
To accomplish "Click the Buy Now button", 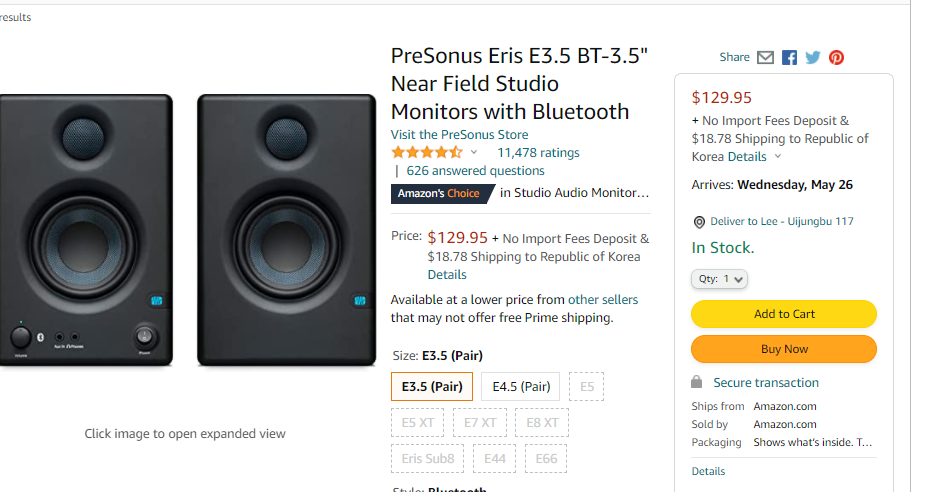I will coord(783,349).
